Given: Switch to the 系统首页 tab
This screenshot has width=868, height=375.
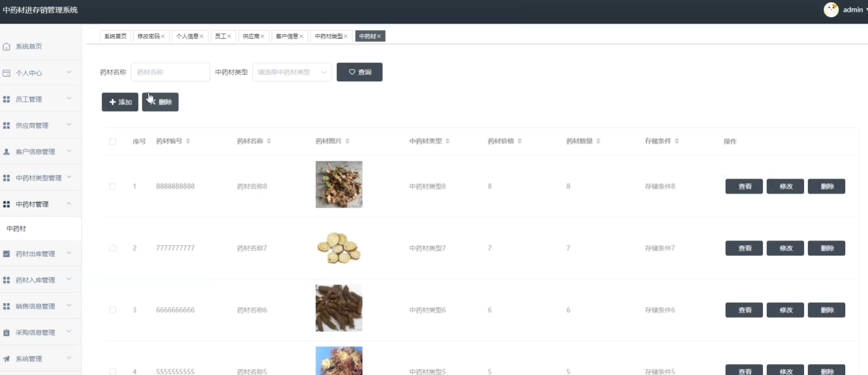Looking at the screenshot, I should (x=116, y=37).
